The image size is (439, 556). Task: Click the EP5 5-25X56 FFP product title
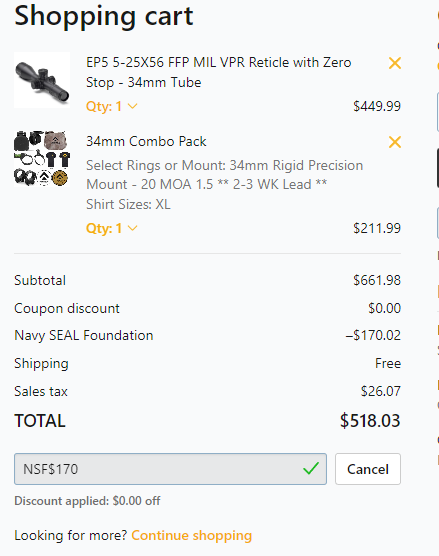(218, 72)
